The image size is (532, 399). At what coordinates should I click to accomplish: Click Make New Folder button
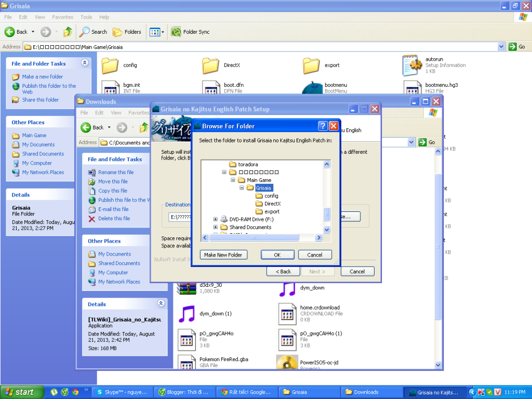(x=223, y=255)
